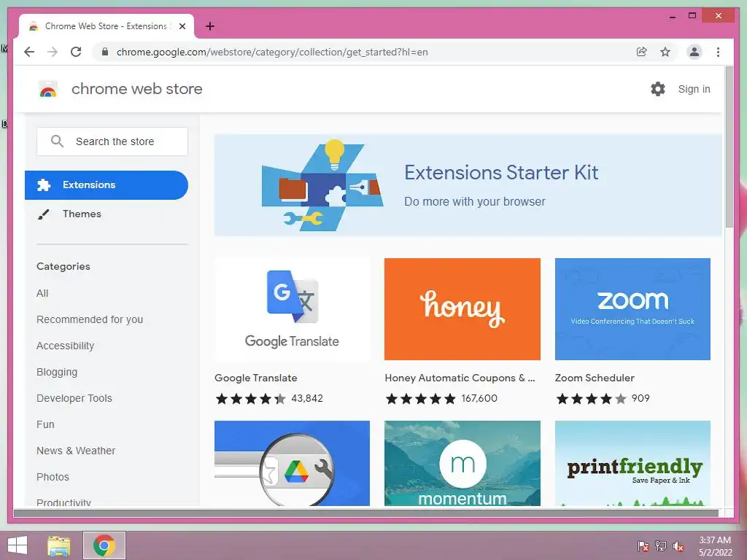This screenshot has height=560, width=747.
Task: Open the PrintFriendly extension thumbnail
Action: click(632, 463)
